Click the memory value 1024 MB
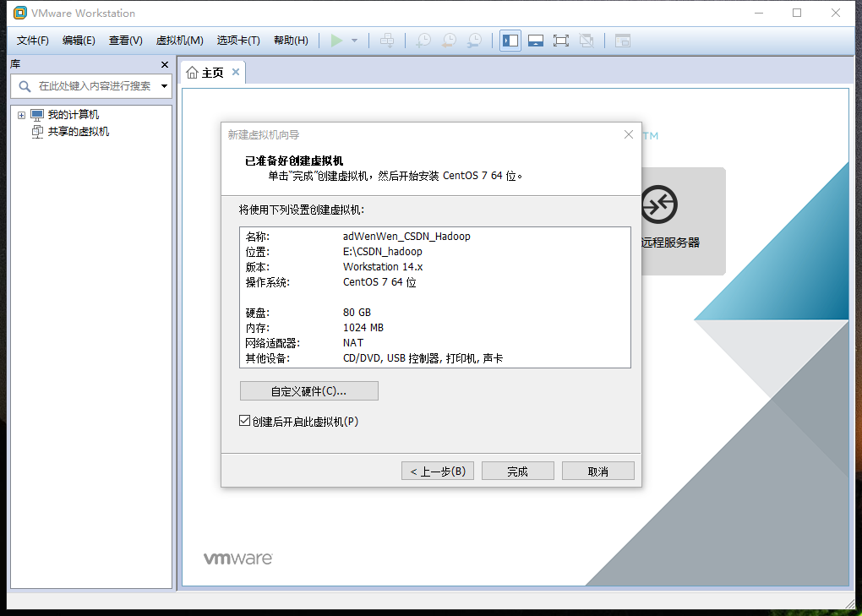Screen dimensions: 862x616 tap(363, 328)
